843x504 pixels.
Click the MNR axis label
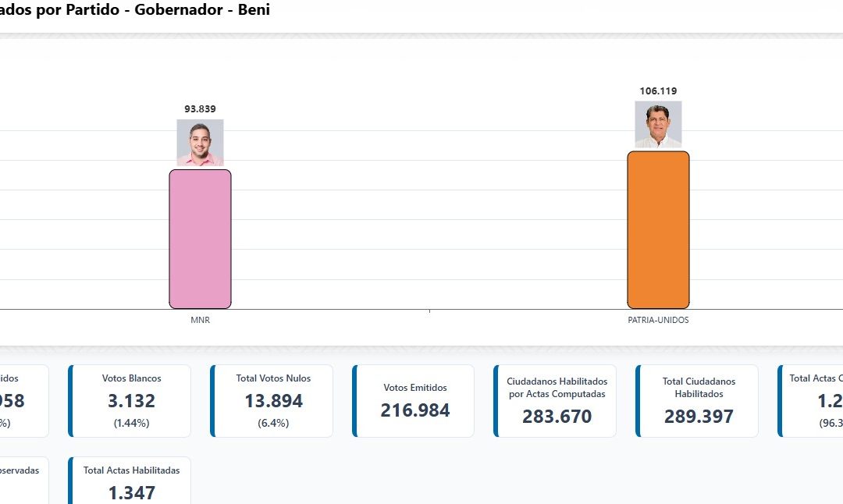click(x=200, y=320)
